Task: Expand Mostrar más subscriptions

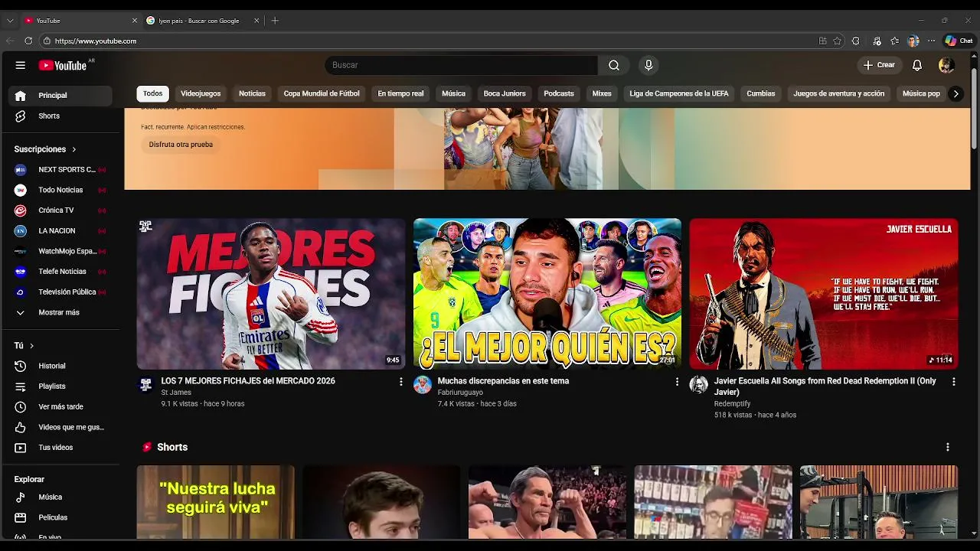Action: (60, 312)
